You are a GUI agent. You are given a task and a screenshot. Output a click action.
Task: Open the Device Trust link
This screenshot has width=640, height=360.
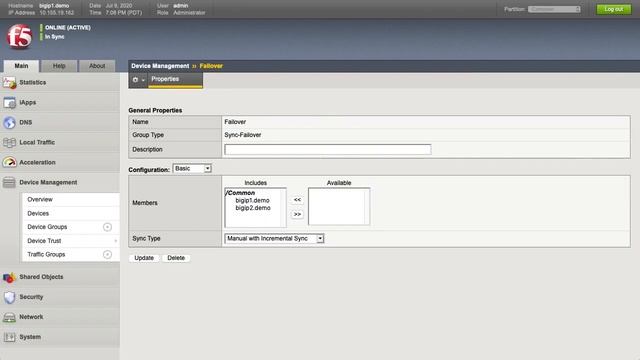coord(44,241)
